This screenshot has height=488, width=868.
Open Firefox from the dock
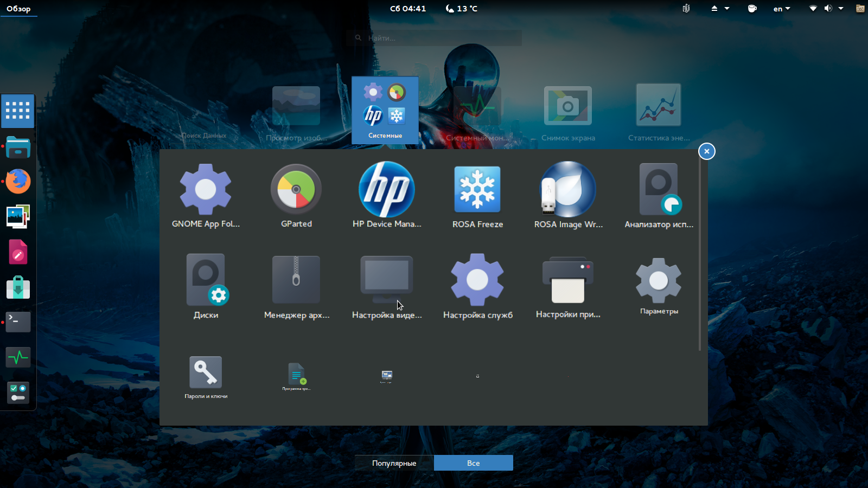click(18, 182)
